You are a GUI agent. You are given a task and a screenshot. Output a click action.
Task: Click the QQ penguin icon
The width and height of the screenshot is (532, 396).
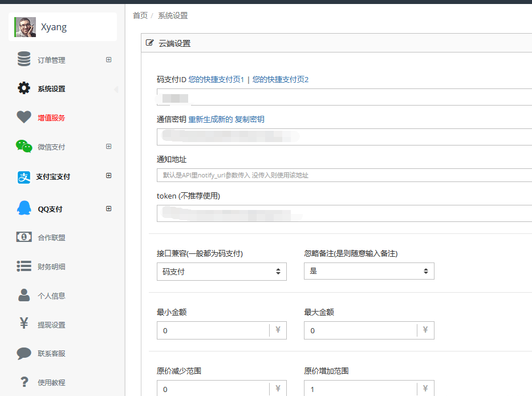[x=24, y=209]
